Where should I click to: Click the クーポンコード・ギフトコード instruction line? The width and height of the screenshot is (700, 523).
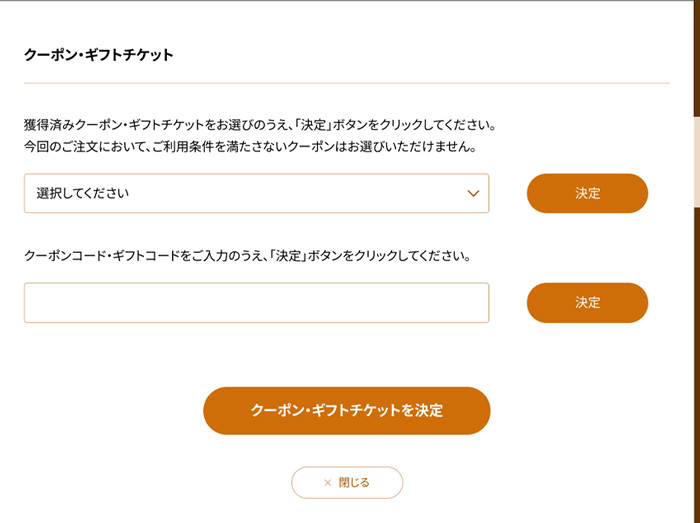248,256
